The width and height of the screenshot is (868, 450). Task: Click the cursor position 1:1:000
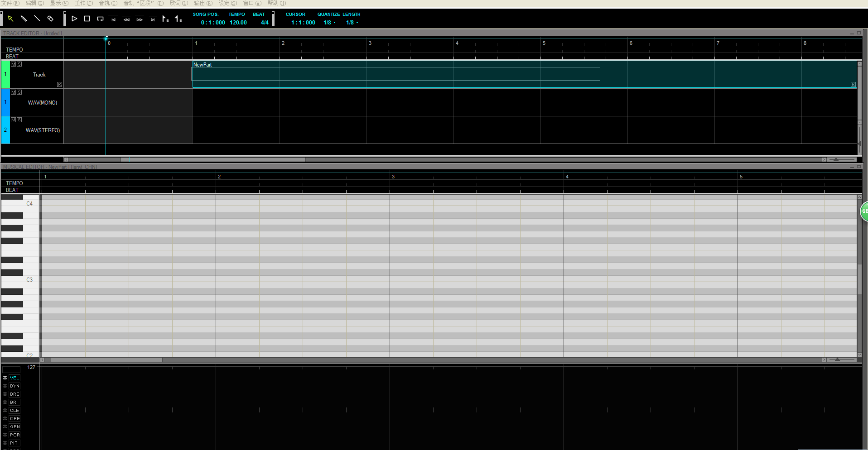coord(303,23)
